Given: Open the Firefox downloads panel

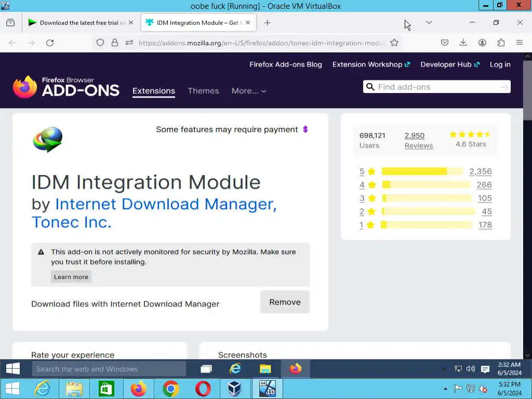Looking at the screenshot, I should 463,43.
